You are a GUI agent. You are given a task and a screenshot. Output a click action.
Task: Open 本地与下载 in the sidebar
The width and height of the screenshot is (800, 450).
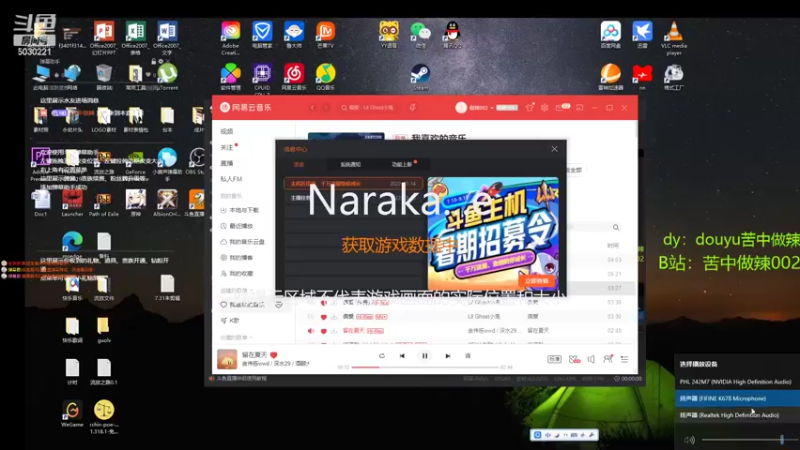click(x=240, y=210)
